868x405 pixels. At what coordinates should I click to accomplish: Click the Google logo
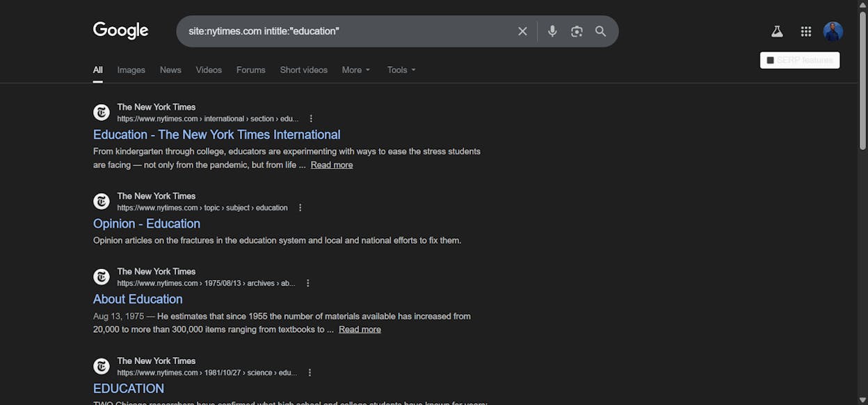pyautogui.click(x=121, y=31)
